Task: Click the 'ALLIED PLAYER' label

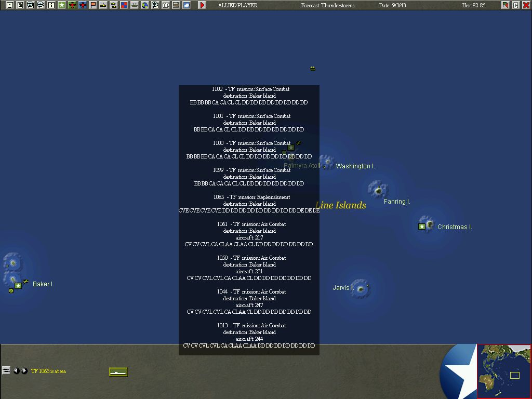Action: click(238, 5)
